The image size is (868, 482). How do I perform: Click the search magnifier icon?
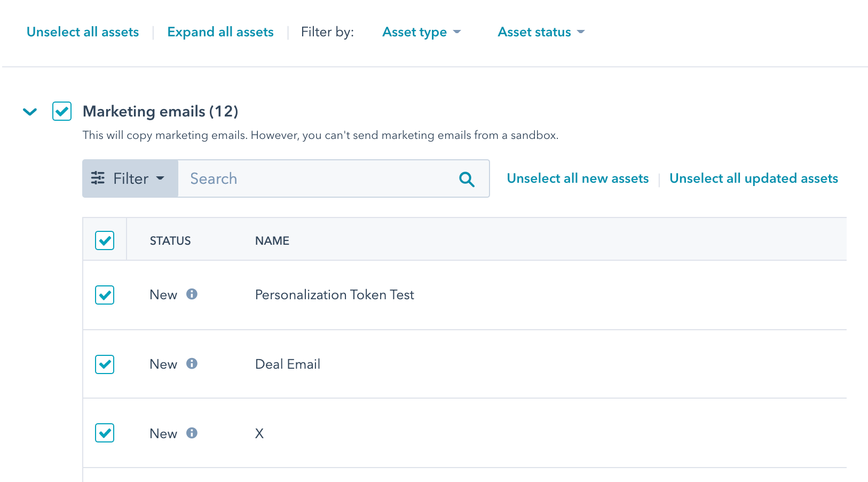(x=467, y=179)
